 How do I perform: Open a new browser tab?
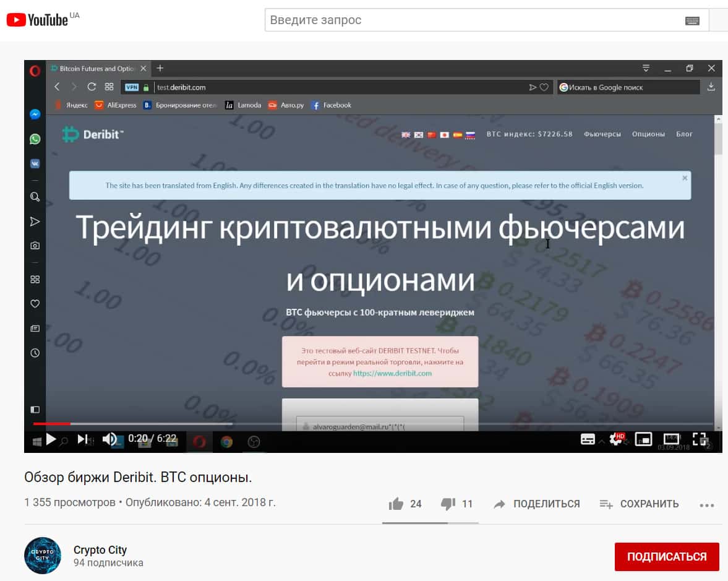160,68
